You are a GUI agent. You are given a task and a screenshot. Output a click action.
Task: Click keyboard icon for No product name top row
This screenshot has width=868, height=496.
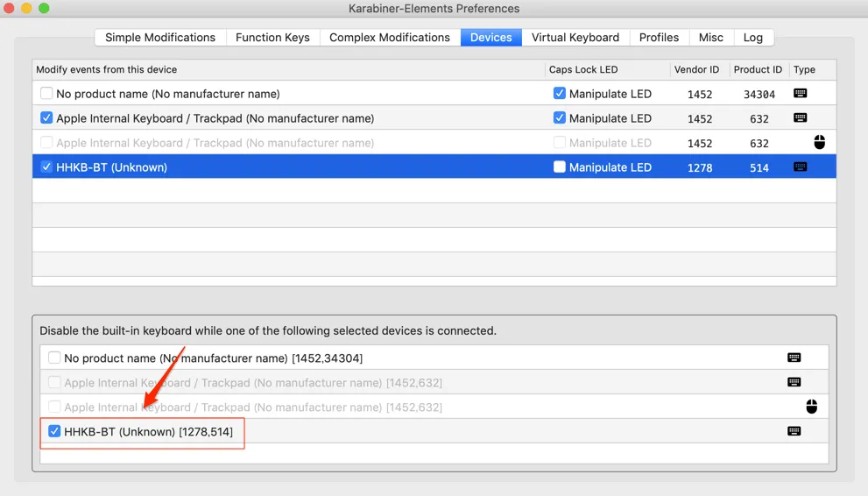coord(800,93)
